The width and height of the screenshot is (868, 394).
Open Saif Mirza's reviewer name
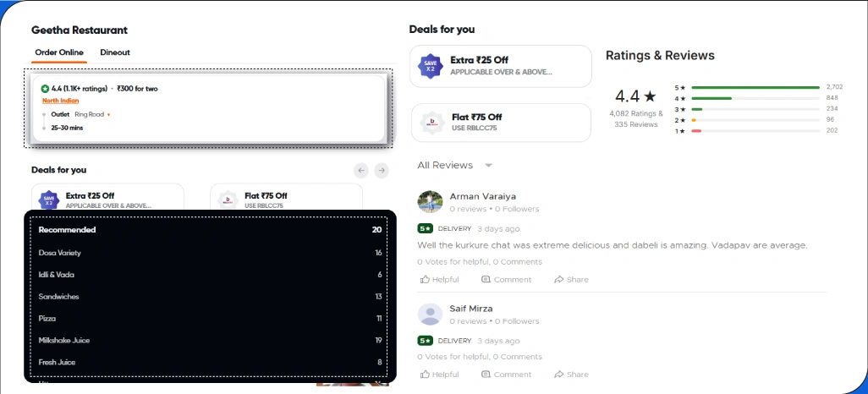(x=471, y=309)
